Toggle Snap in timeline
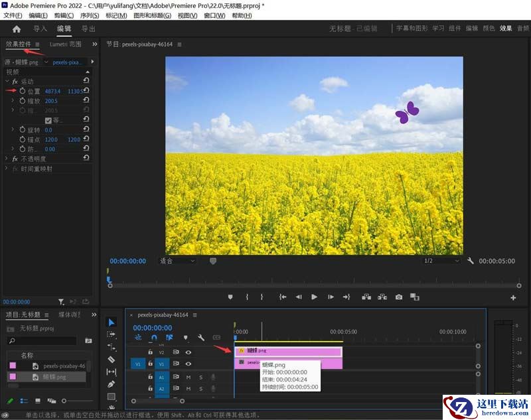 pos(154,338)
